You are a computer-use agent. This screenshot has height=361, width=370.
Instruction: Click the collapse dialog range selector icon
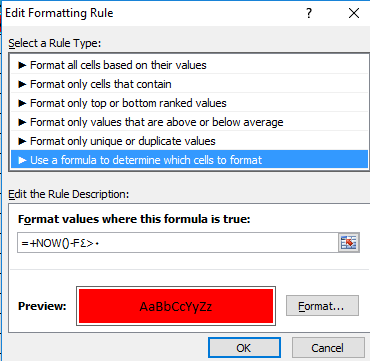[349, 242]
